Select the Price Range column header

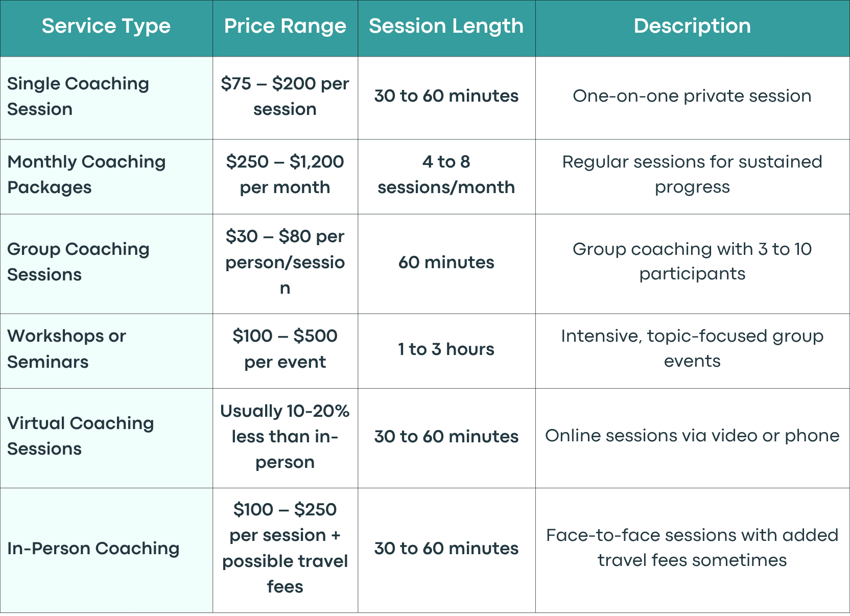[285, 28]
